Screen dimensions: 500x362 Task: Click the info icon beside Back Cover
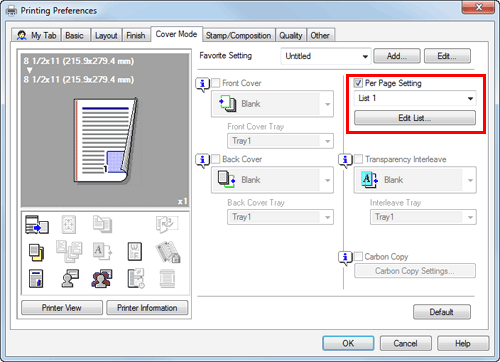coord(202,161)
